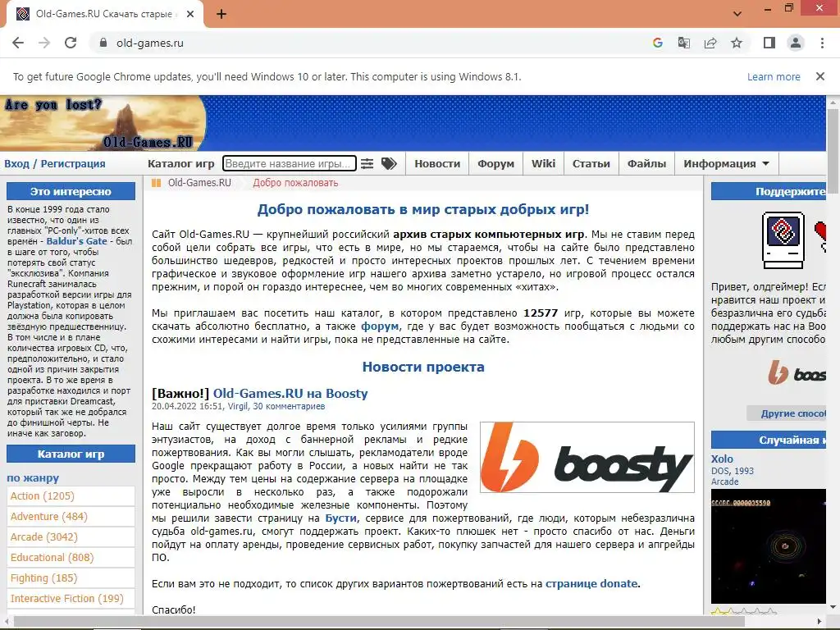The image size is (840, 630).
Task: Translate this page with the translate icon
Action: pos(684,43)
